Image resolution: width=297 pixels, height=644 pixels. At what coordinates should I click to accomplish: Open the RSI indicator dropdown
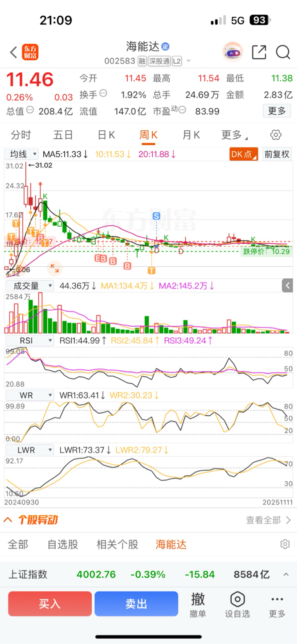(x=29, y=341)
